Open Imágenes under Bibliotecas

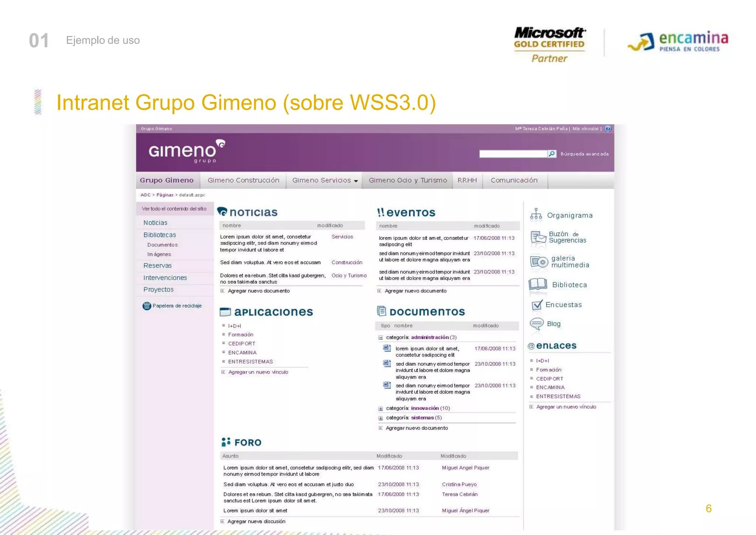click(x=159, y=254)
